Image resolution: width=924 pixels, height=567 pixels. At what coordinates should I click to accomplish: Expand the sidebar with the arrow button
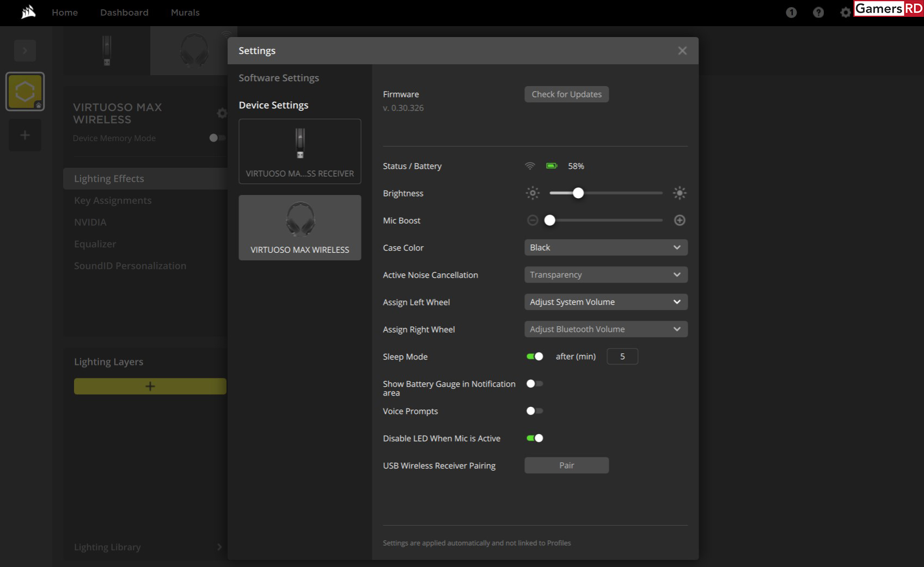(25, 51)
